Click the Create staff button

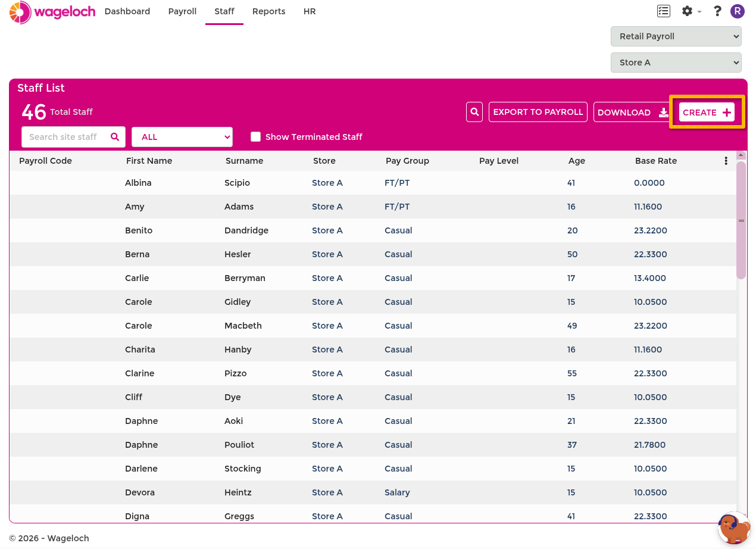tap(707, 112)
